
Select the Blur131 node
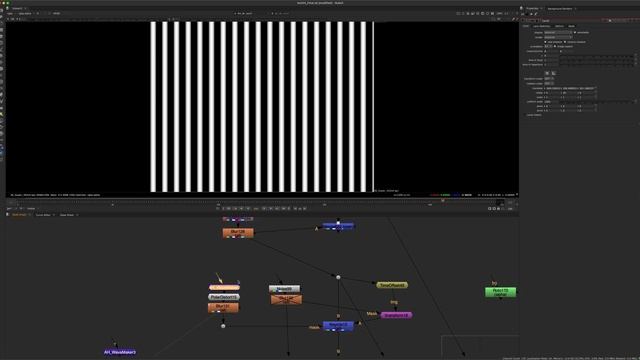pos(223,307)
